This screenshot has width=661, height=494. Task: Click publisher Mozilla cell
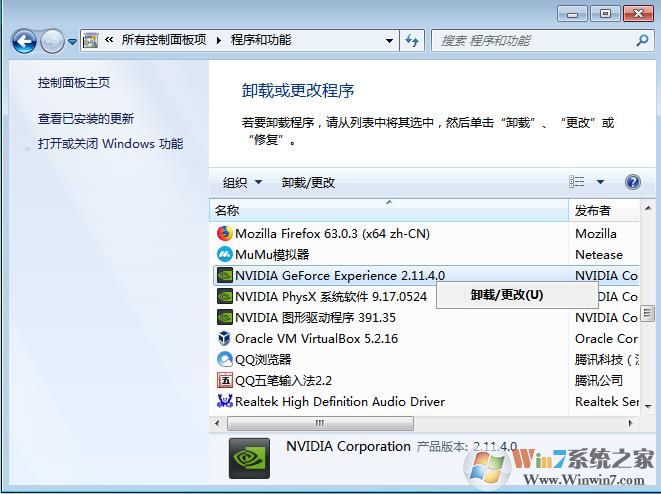point(596,234)
